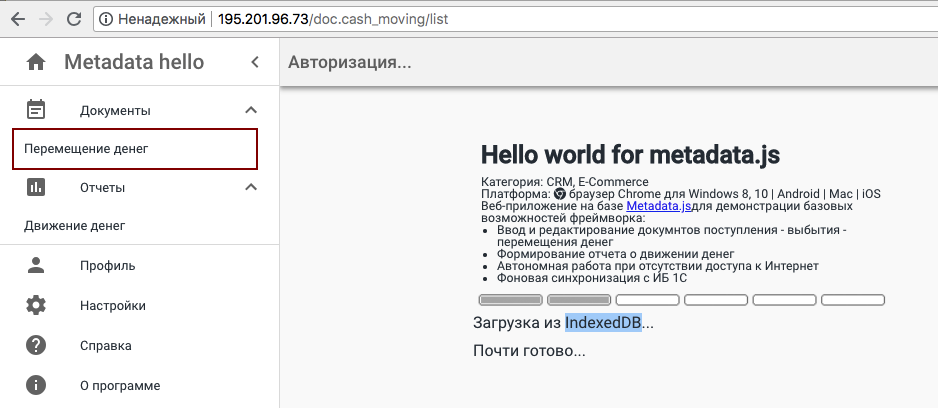Click the browser back arrow

click(x=18, y=19)
